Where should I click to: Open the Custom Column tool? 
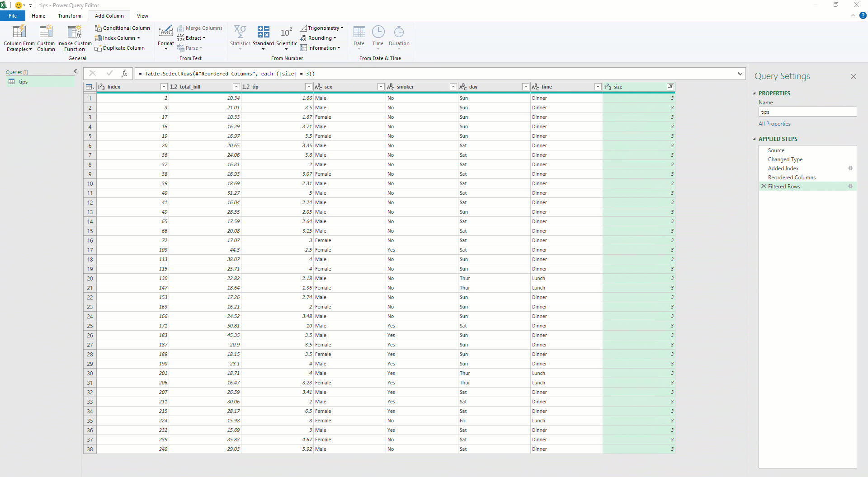click(46, 32)
